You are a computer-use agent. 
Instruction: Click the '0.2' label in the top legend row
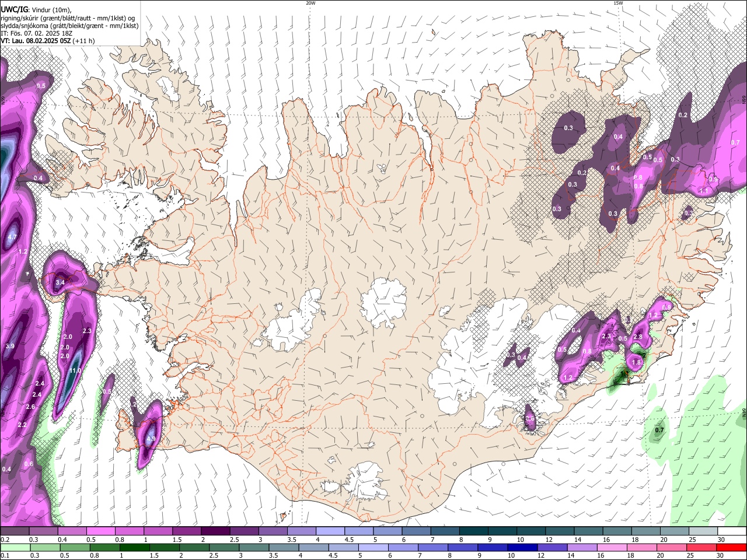[x=5, y=540]
